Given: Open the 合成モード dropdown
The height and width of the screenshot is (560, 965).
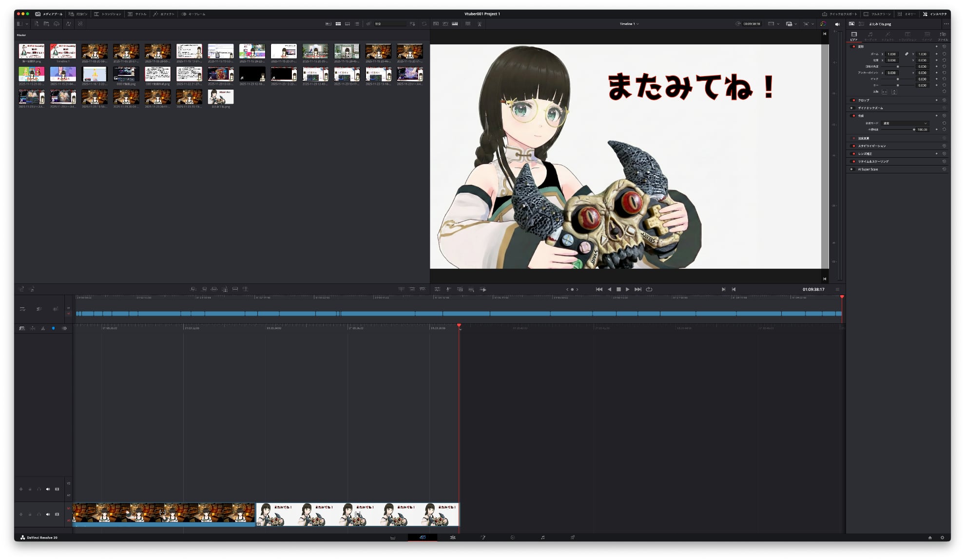Looking at the screenshot, I should [905, 123].
